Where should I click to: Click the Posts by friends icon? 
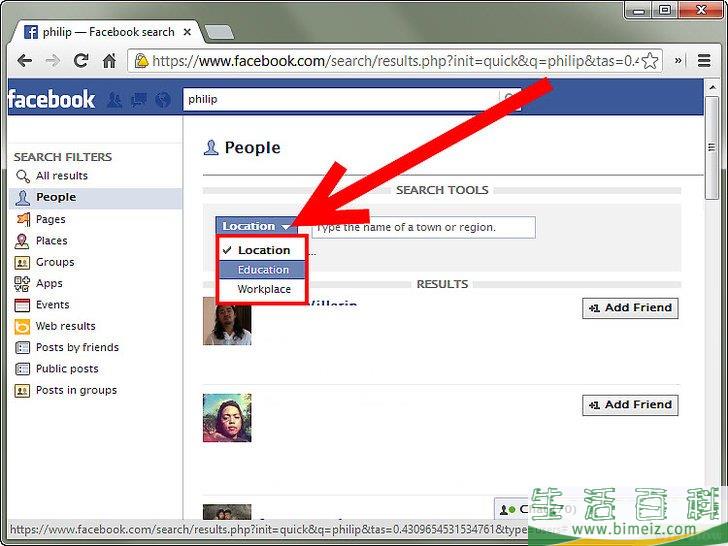coord(22,347)
